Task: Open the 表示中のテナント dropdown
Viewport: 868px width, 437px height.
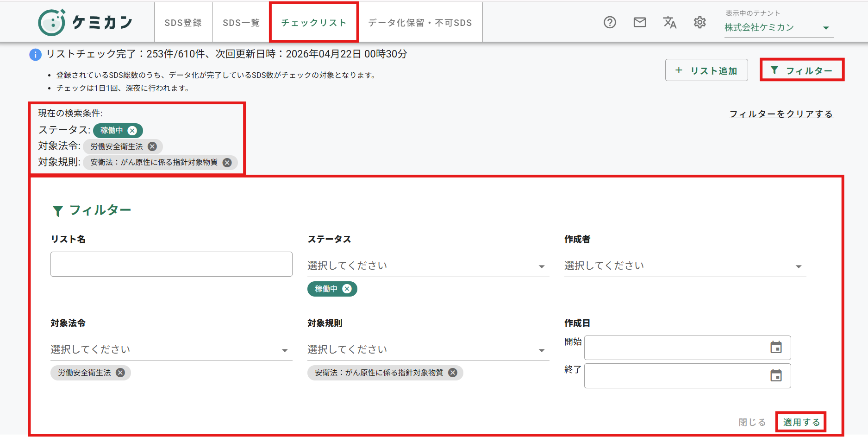Action: pyautogui.click(x=779, y=27)
